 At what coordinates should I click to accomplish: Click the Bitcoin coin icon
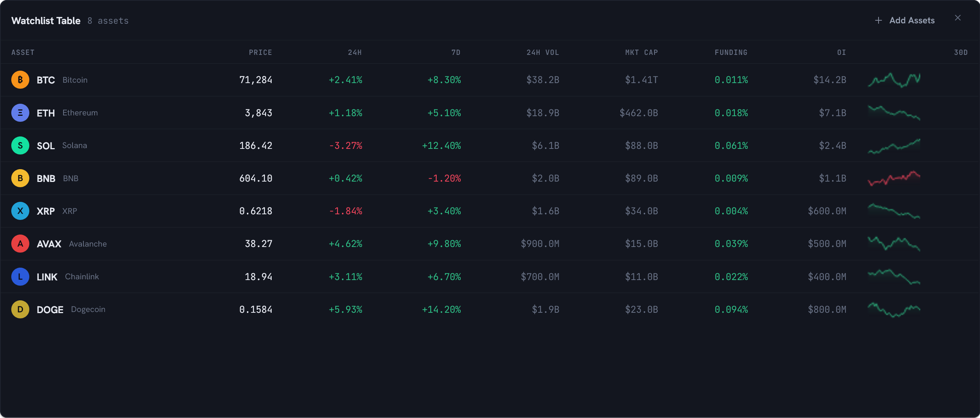(20, 80)
